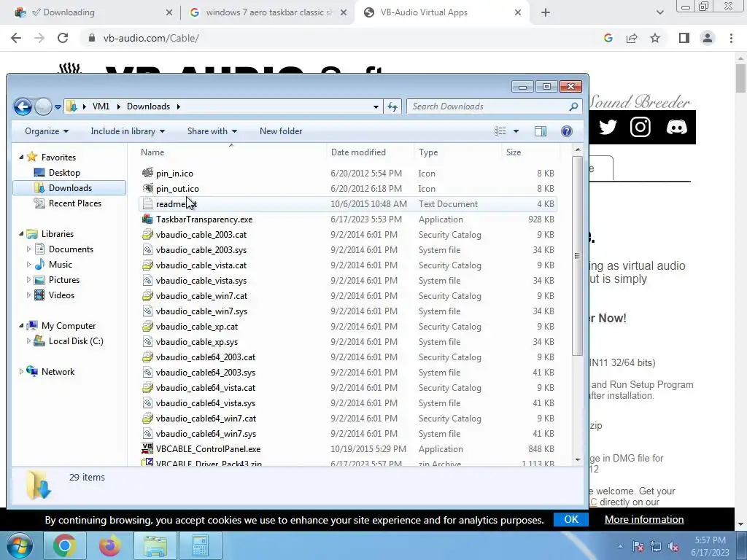Select pin_out.ico file icon

[147, 188]
